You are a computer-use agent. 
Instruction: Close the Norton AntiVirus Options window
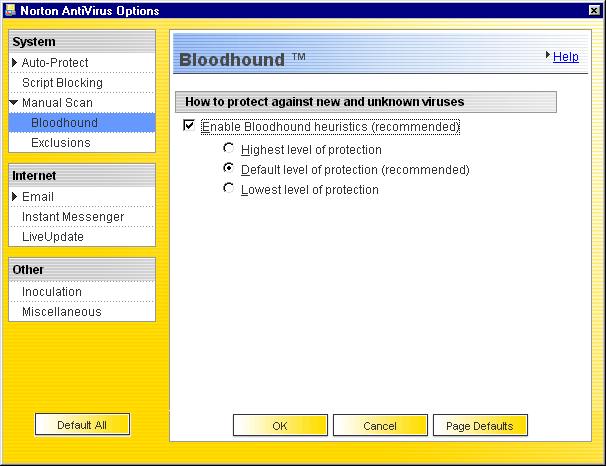coord(594,9)
